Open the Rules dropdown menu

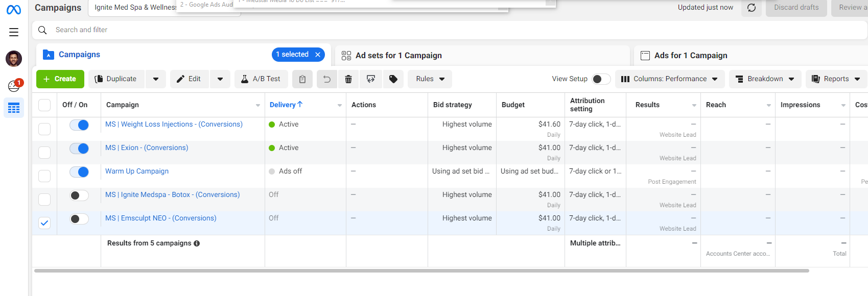tap(430, 79)
